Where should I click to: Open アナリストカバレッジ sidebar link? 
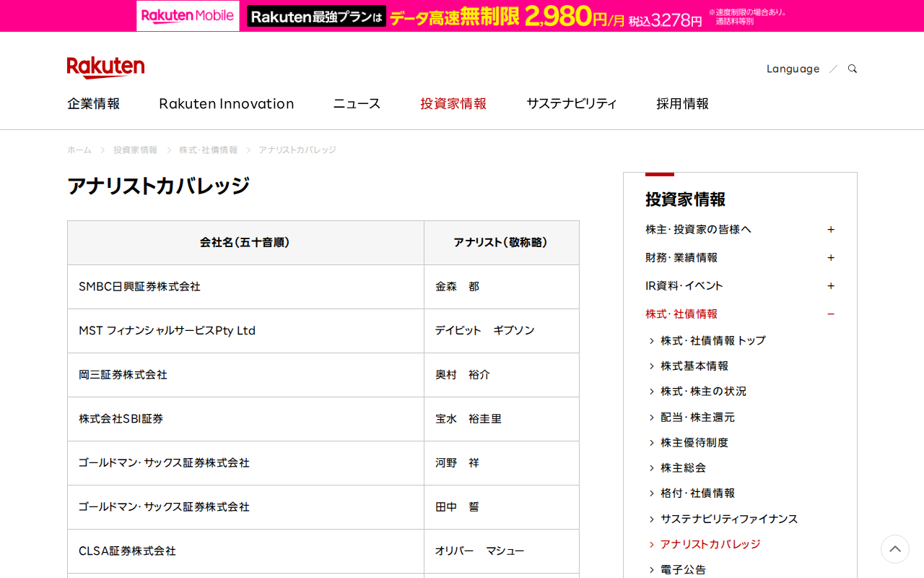click(710, 544)
